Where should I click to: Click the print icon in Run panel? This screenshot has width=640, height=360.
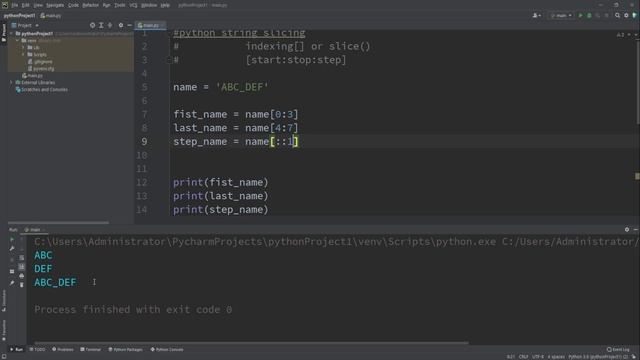coord(22,276)
